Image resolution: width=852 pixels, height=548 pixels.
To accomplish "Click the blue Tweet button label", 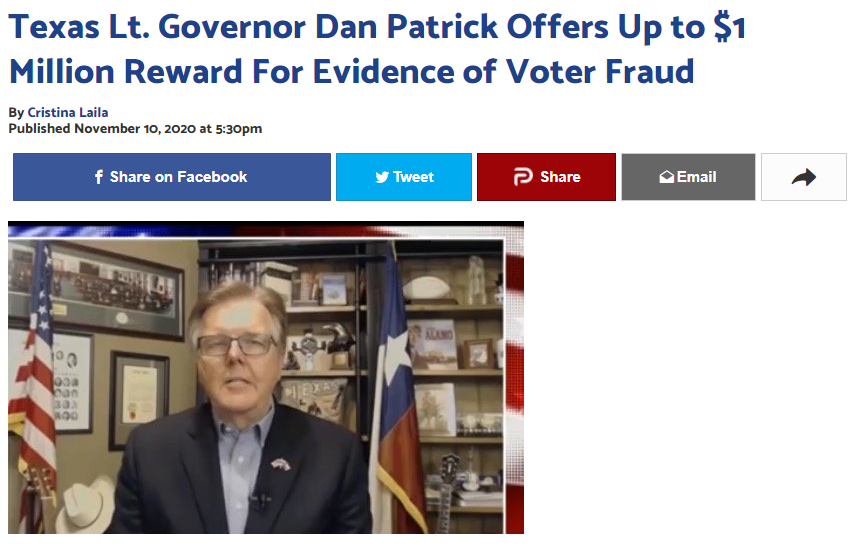I will pos(414,177).
